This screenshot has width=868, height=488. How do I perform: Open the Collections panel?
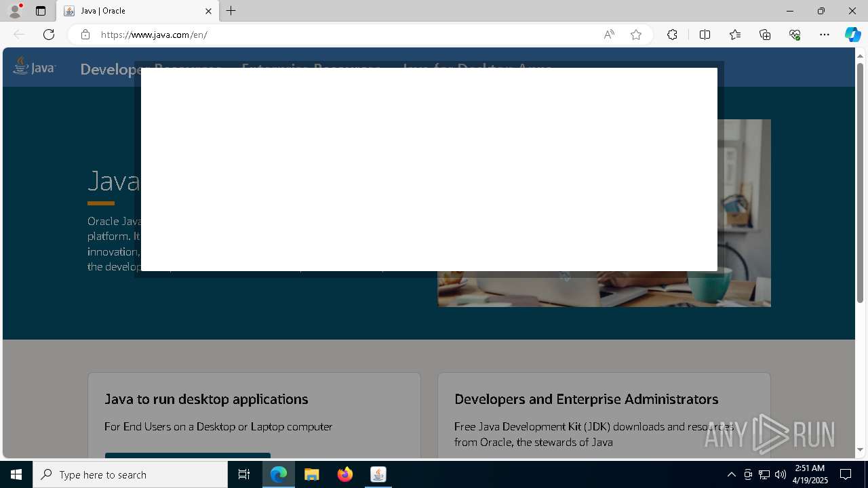pos(765,35)
